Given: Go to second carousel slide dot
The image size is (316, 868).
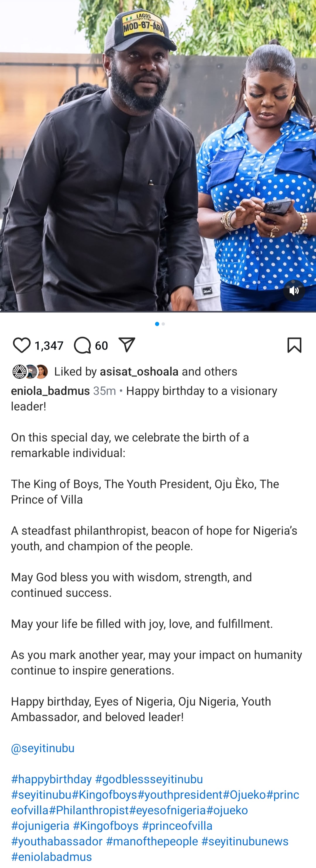Looking at the screenshot, I should coord(163,324).
